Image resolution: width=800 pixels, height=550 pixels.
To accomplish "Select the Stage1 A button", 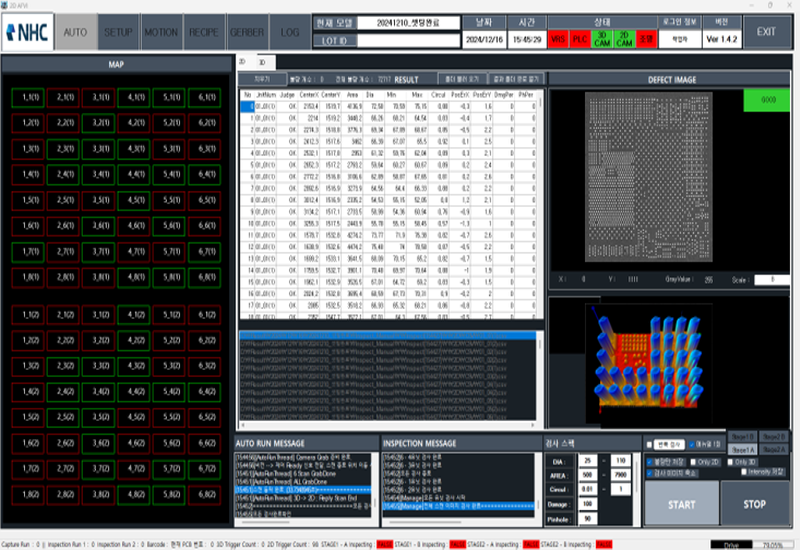I will [742, 450].
